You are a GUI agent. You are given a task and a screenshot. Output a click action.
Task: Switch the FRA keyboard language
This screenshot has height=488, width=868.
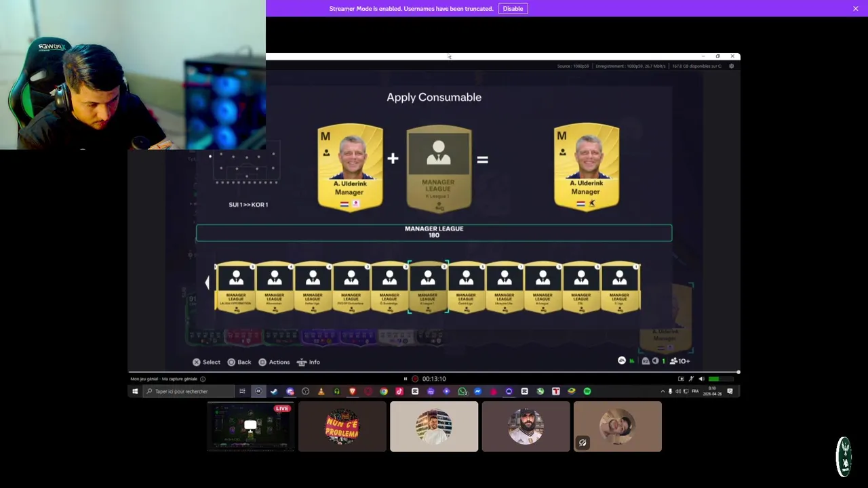695,391
